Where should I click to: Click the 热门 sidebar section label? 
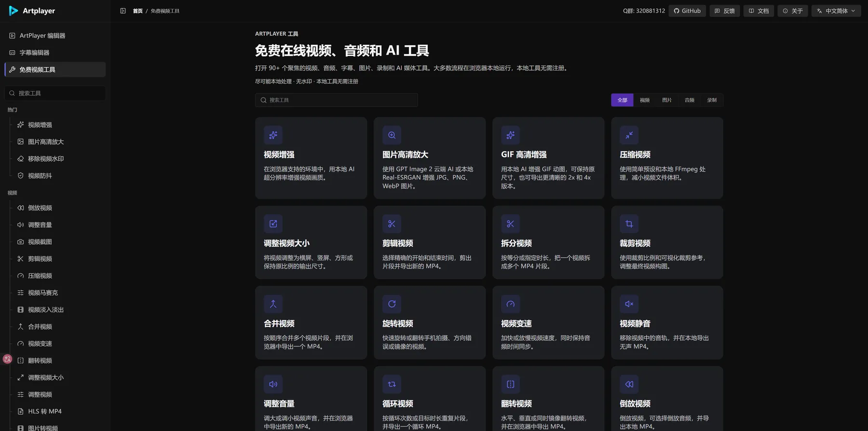click(x=13, y=110)
